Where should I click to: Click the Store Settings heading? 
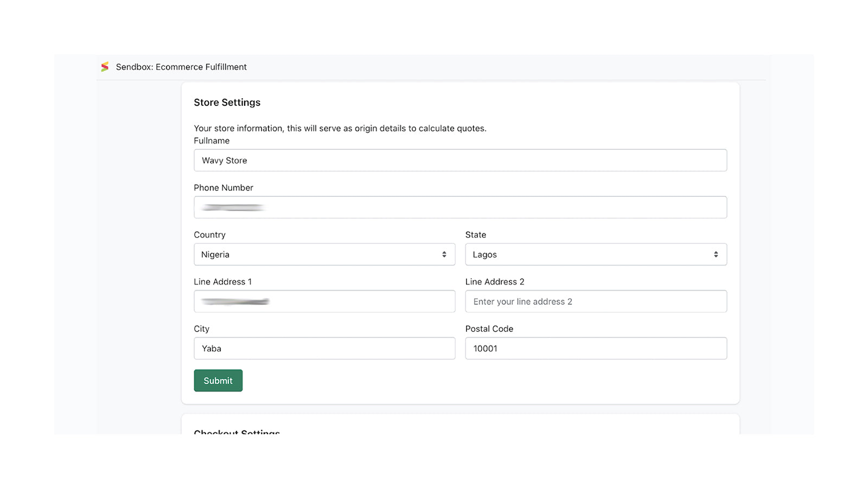click(227, 102)
